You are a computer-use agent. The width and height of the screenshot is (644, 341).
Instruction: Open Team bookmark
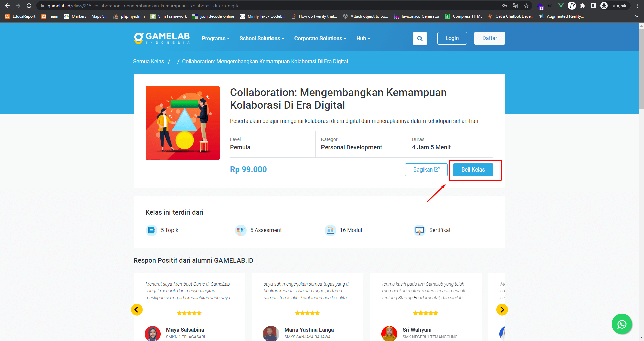[50, 16]
